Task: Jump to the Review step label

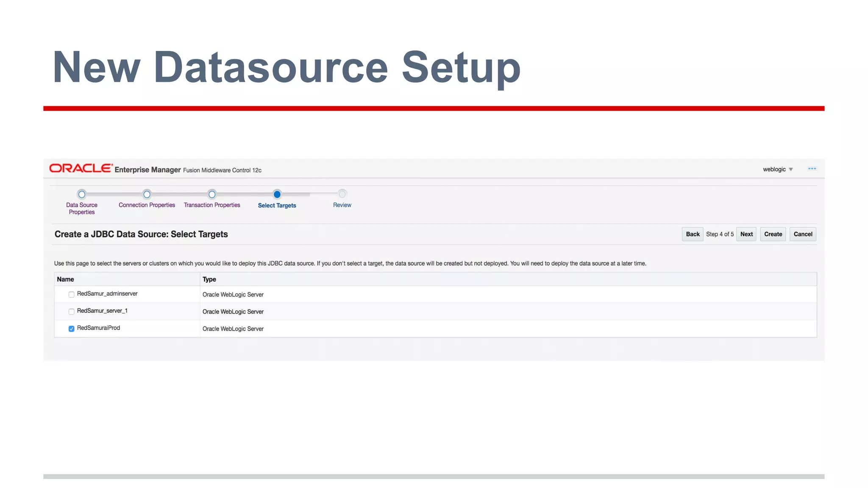Action: [342, 205]
